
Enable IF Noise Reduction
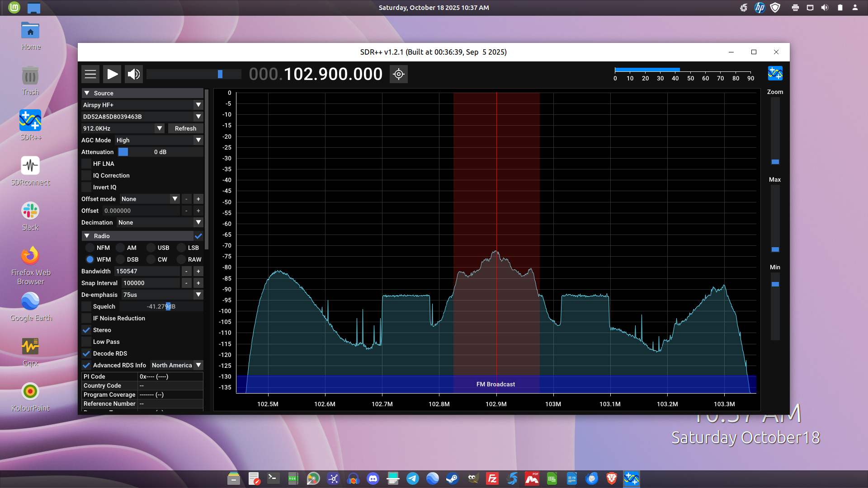(x=86, y=318)
